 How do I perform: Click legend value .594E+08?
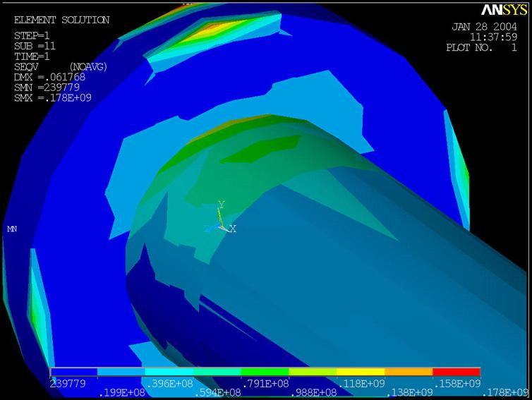pyautogui.click(x=217, y=393)
